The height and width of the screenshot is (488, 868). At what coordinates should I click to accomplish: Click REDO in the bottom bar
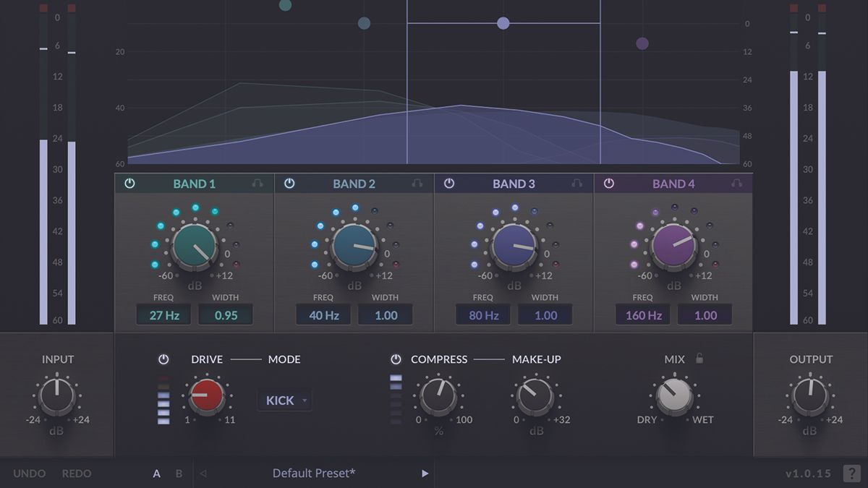77,474
